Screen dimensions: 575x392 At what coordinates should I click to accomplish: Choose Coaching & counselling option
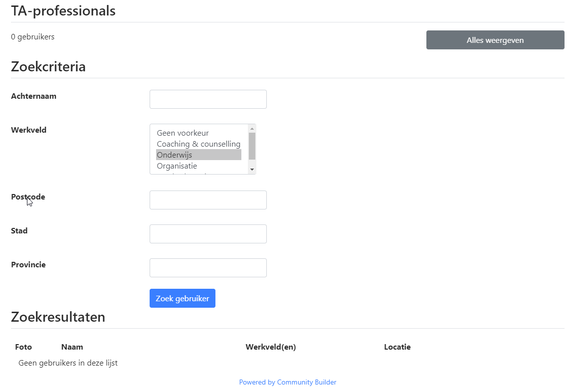coord(198,144)
